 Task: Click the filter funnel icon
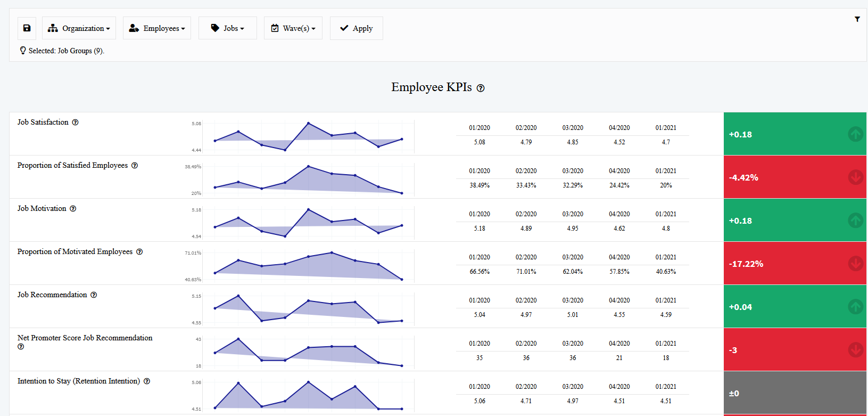pyautogui.click(x=857, y=19)
